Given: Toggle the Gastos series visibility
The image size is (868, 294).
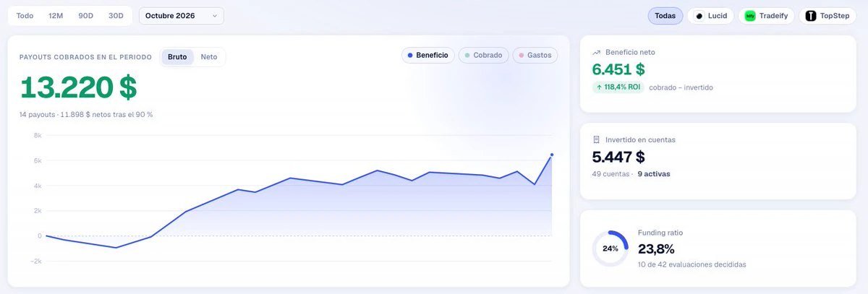Looking at the screenshot, I should [x=535, y=55].
